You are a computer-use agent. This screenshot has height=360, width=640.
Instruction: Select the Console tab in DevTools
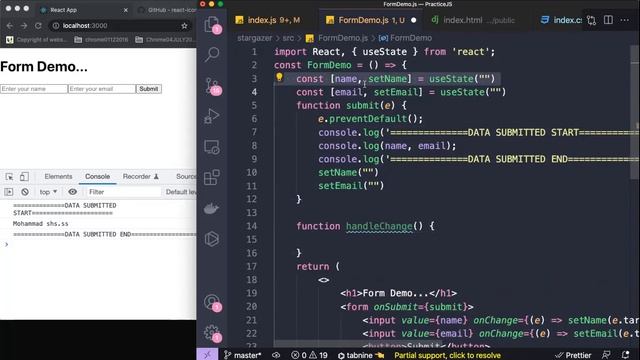pos(97,176)
